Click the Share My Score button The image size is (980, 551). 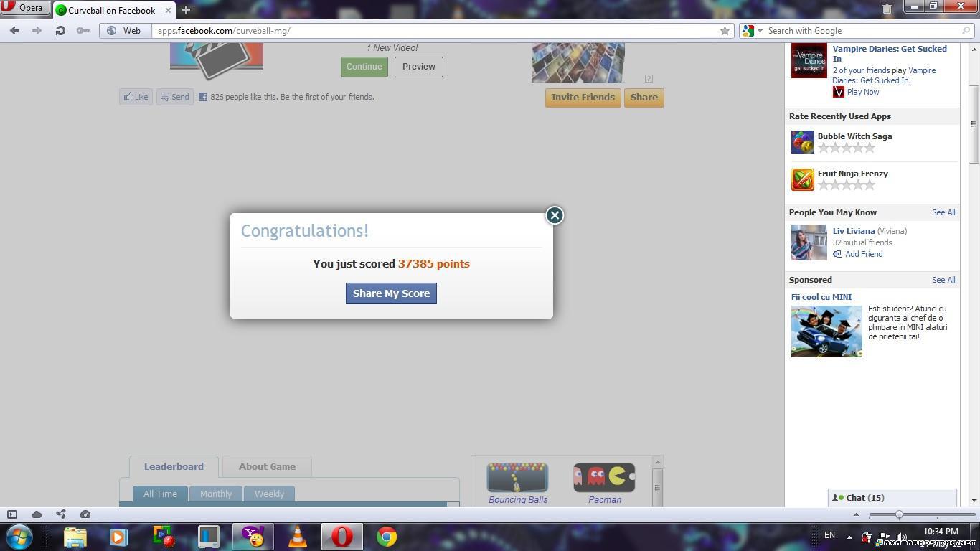391,293
